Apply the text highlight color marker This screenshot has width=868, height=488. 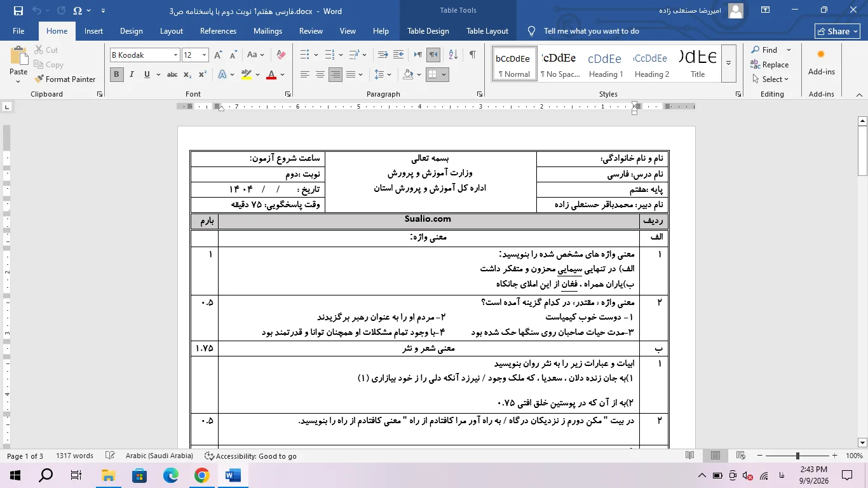(x=247, y=74)
